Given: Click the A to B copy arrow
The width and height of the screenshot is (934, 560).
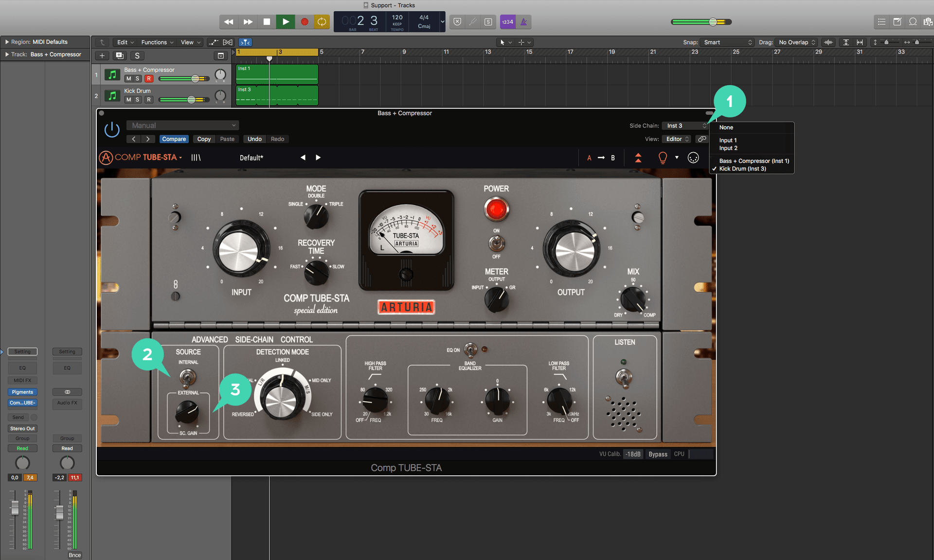Looking at the screenshot, I should click(x=601, y=157).
